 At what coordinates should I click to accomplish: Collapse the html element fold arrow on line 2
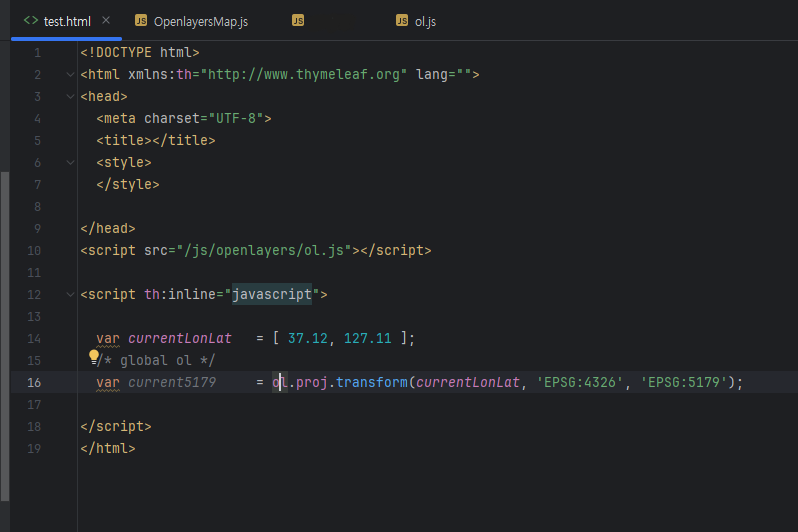tap(70, 74)
